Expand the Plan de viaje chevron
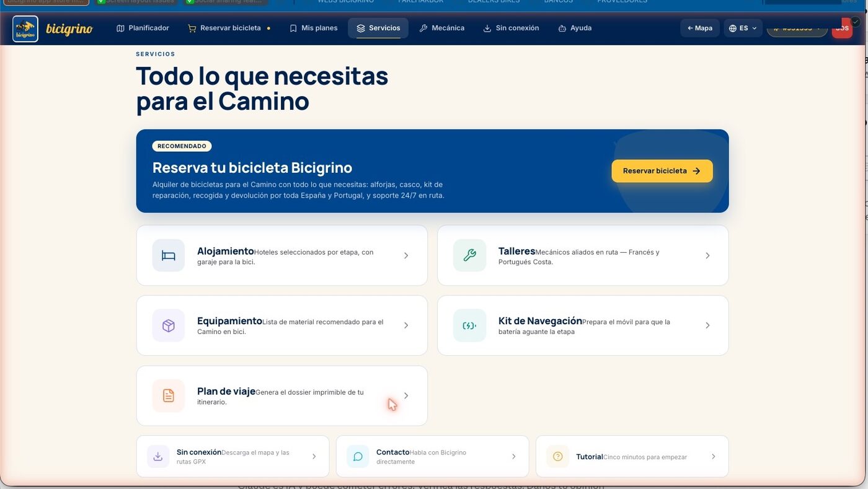This screenshot has width=868, height=489. click(406, 395)
